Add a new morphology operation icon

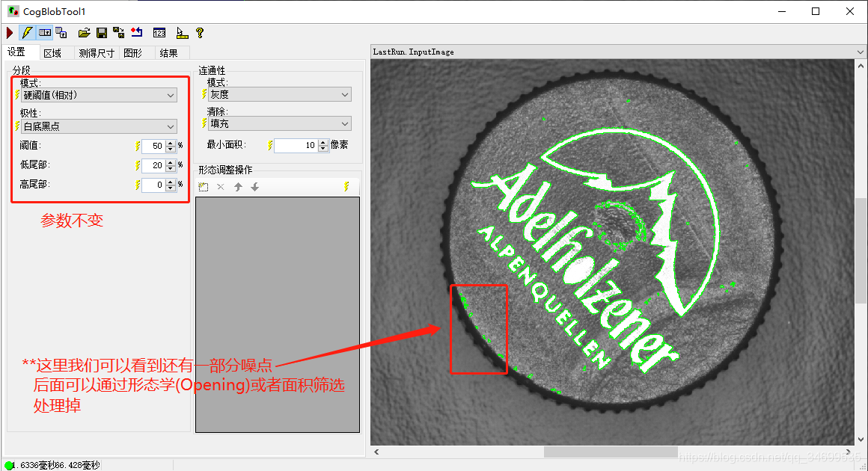[204, 187]
